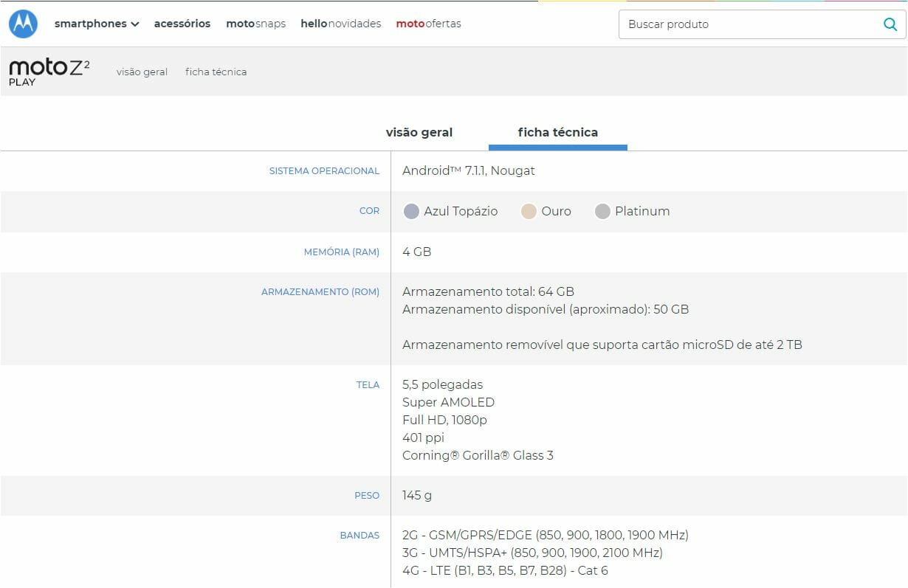908x588 pixels.
Task: Select the bold ficha técnica tab
Action: (558, 132)
